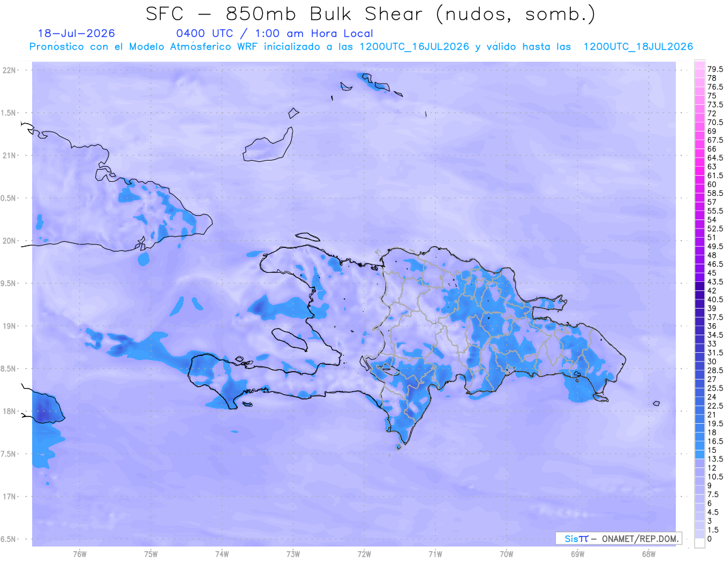Click the 21 value on the color scale

(x=712, y=415)
